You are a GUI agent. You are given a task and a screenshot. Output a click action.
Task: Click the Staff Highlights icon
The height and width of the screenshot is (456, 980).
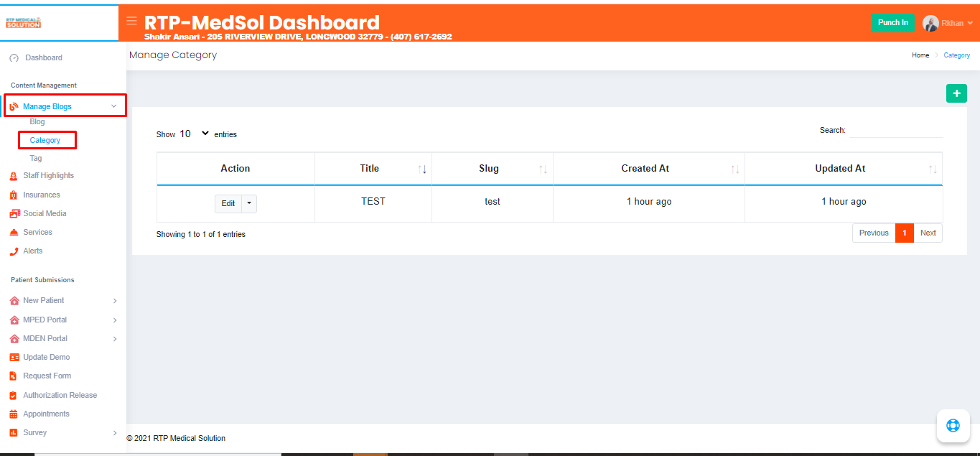point(14,176)
